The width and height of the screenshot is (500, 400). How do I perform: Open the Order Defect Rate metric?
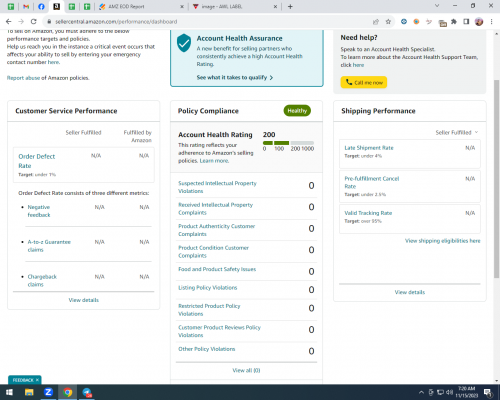click(x=37, y=161)
